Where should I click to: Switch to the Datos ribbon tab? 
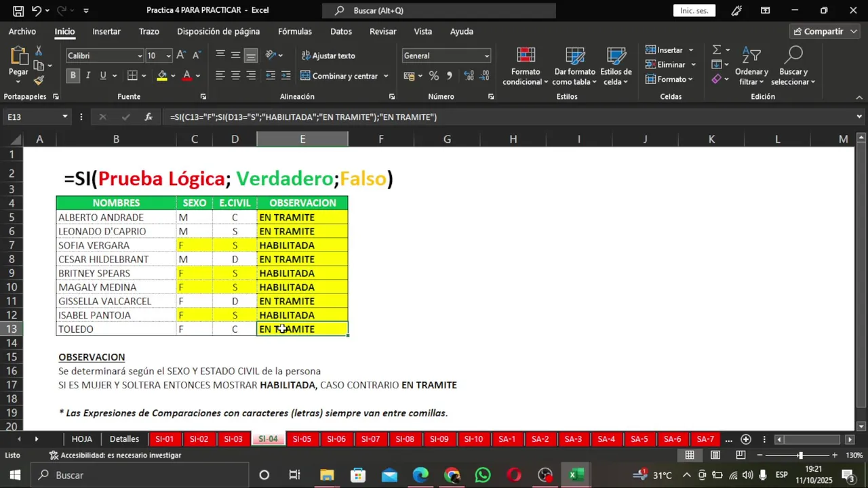[341, 31]
